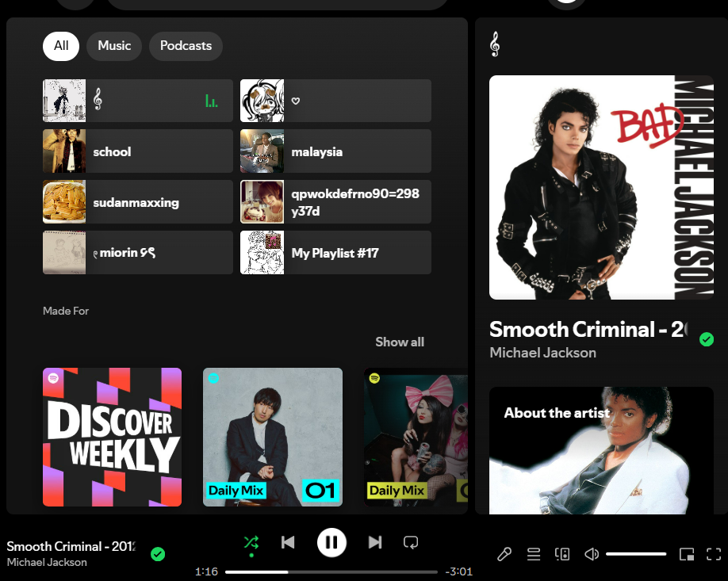Image resolution: width=728 pixels, height=581 pixels.
Task: Open the school playlist
Action: 138,151
